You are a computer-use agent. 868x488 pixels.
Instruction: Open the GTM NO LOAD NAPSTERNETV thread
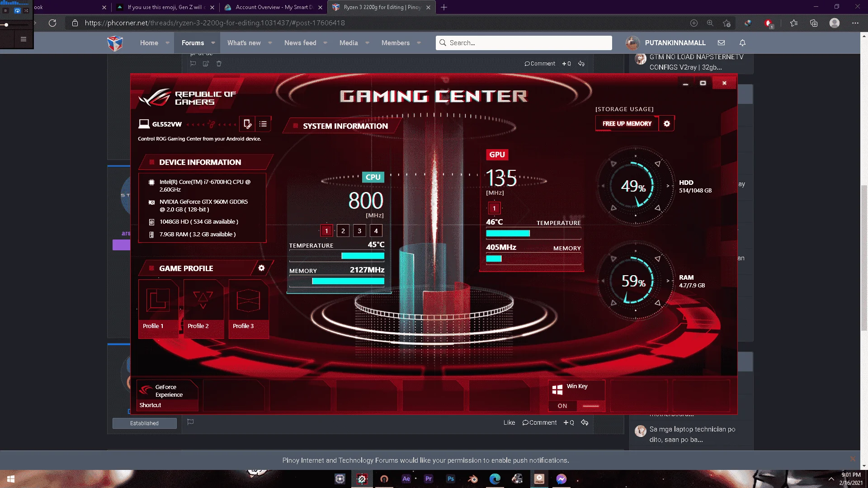click(696, 62)
